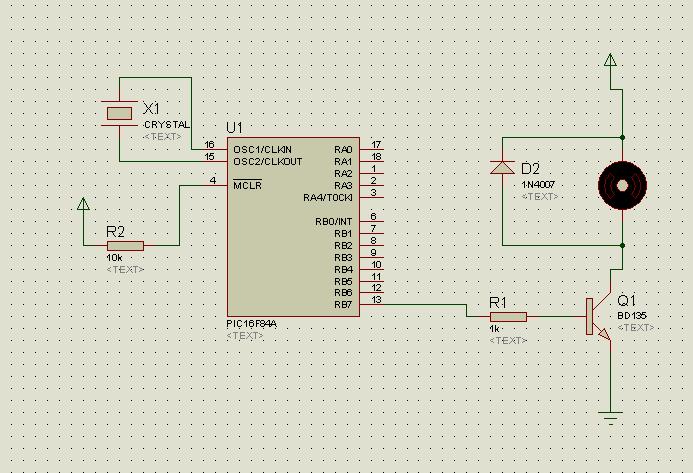The height and width of the screenshot is (473, 693).
Task: Click the <TEXT> placeholder under 1N4007
Action: [x=540, y=196]
